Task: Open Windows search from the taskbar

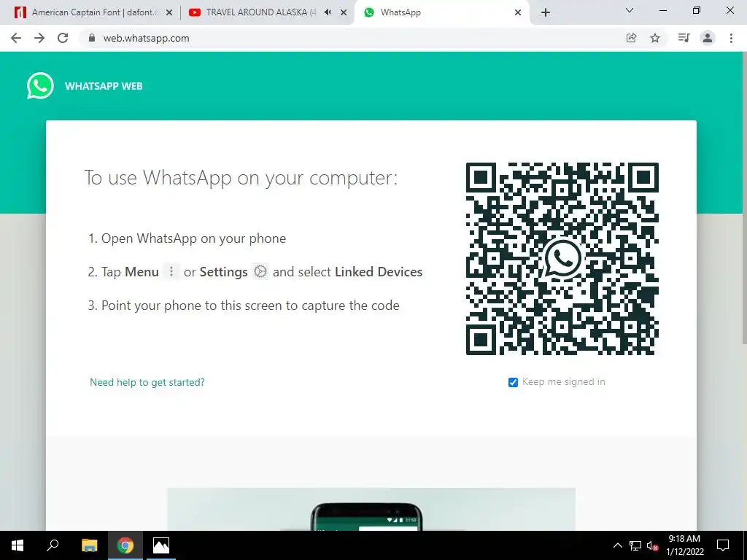Action: 53,545
